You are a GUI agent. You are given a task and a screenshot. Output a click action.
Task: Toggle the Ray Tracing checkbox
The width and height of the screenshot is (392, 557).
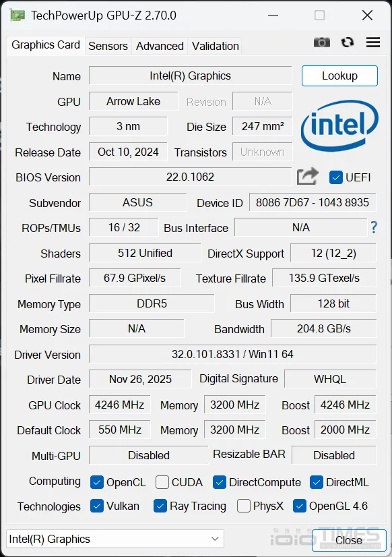coord(160,506)
